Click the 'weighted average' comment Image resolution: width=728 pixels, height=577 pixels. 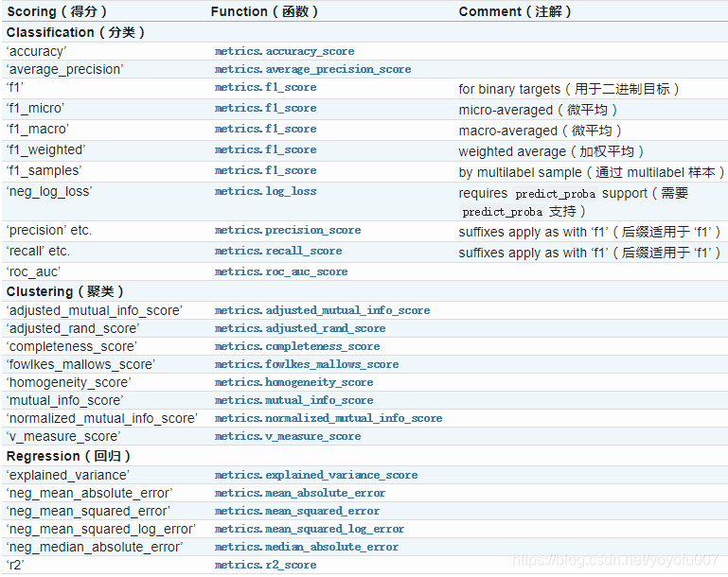point(551,151)
